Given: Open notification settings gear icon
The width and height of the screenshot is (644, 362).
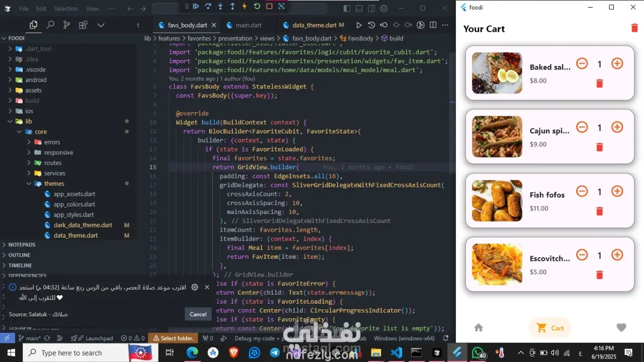Looking at the screenshot, I should click(x=195, y=287).
